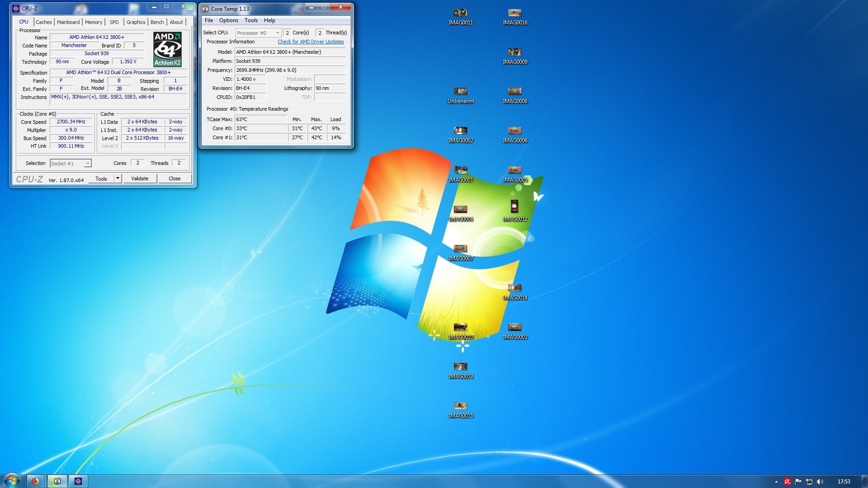Select the IMAG0014 desktop icon

(514, 292)
